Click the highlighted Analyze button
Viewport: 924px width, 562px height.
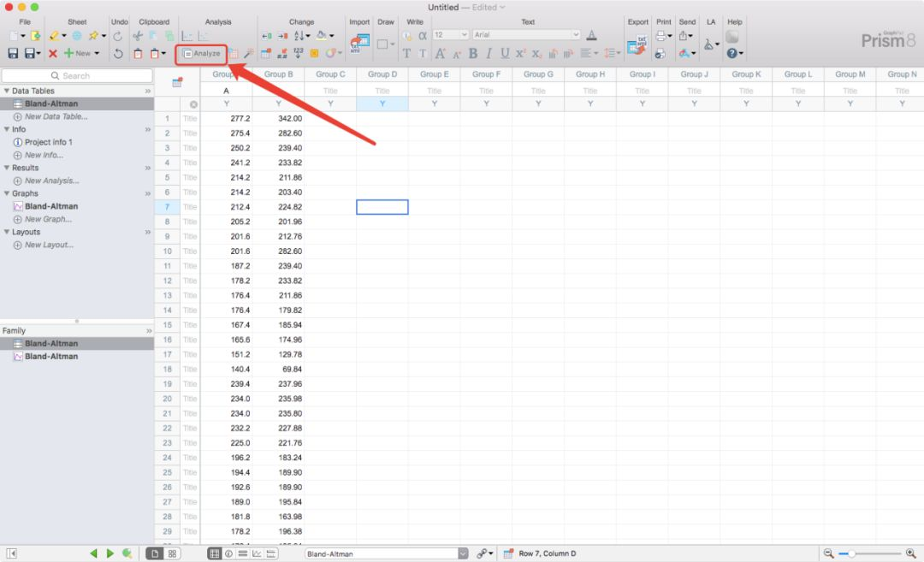pos(203,52)
